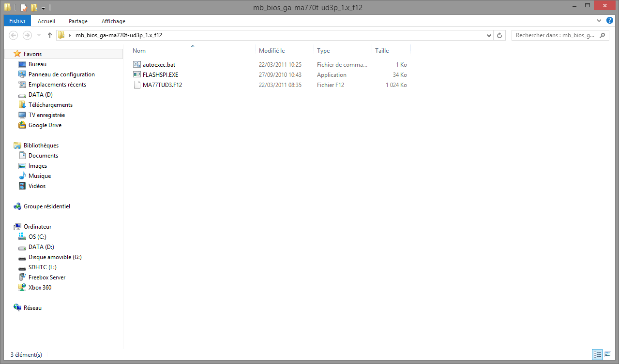Viewport: 619px width, 364px height.
Task: Click the refresh icon beside address bar
Action: pyautogui.click(x=499, y=35)
